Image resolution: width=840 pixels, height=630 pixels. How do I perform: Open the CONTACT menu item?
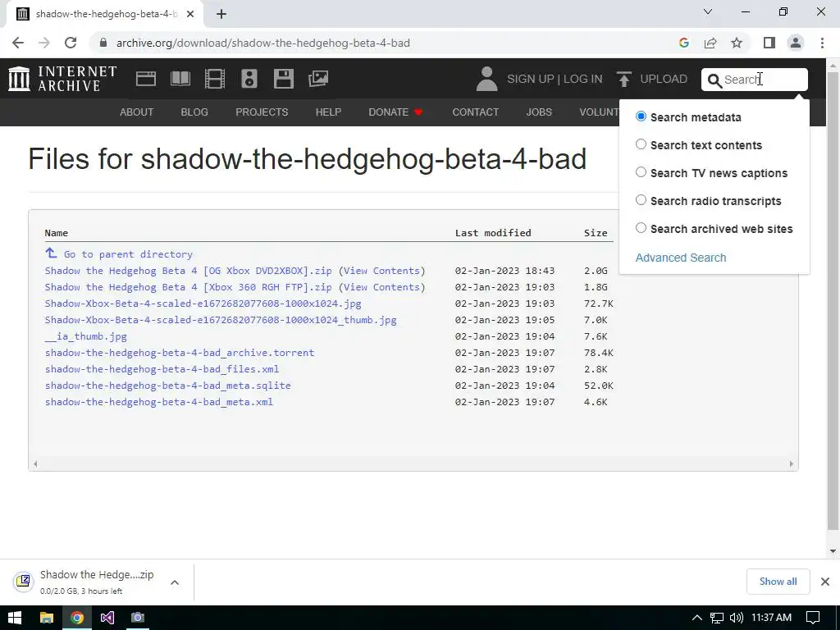[x=475, y=112]
